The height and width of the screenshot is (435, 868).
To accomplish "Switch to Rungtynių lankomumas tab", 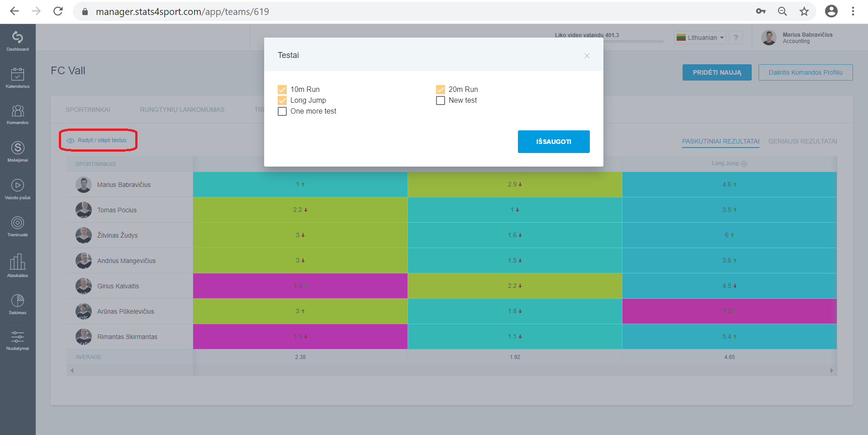I will [x=182, y=110].
